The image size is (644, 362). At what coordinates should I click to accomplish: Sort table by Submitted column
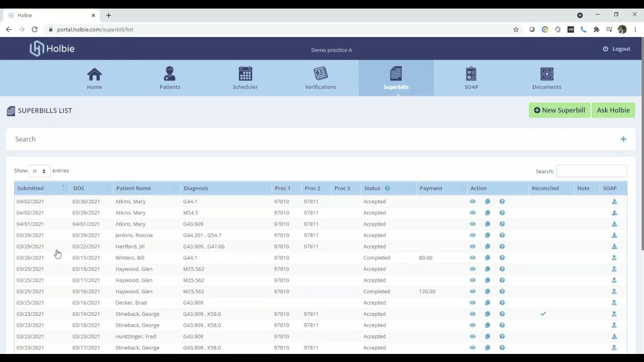42,188
